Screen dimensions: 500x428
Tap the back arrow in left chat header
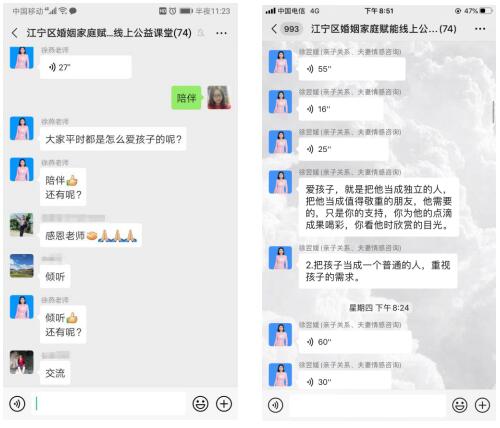(x=14, y=33)
